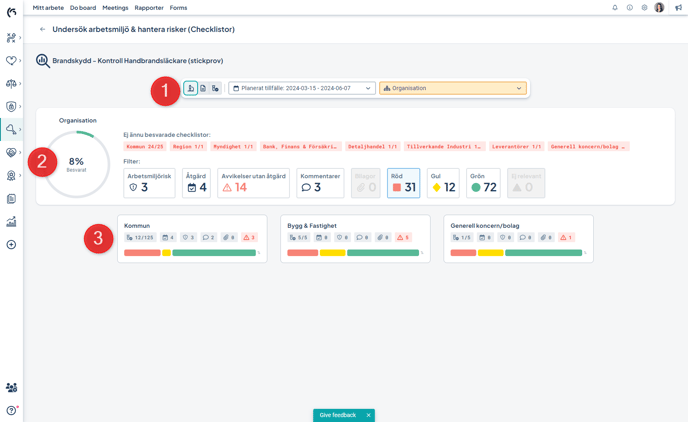Open the megaphone announcements icon

678,8
